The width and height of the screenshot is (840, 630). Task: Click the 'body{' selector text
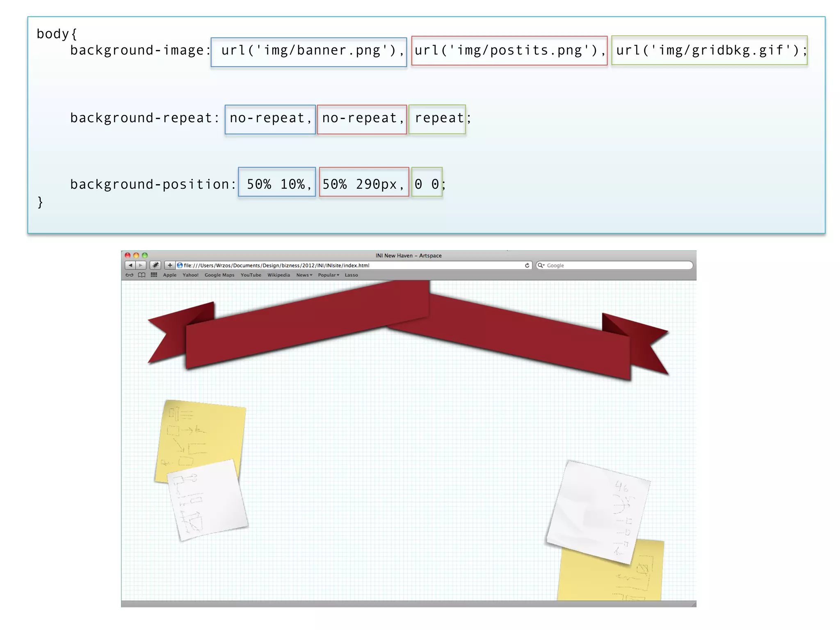pos(57,34)
